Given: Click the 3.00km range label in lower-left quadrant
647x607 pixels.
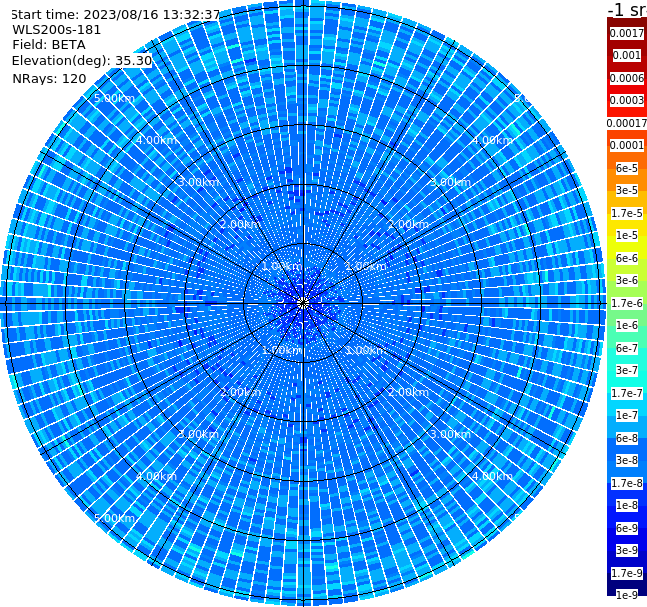Looking at the screenshot, I should click(198, 434).
